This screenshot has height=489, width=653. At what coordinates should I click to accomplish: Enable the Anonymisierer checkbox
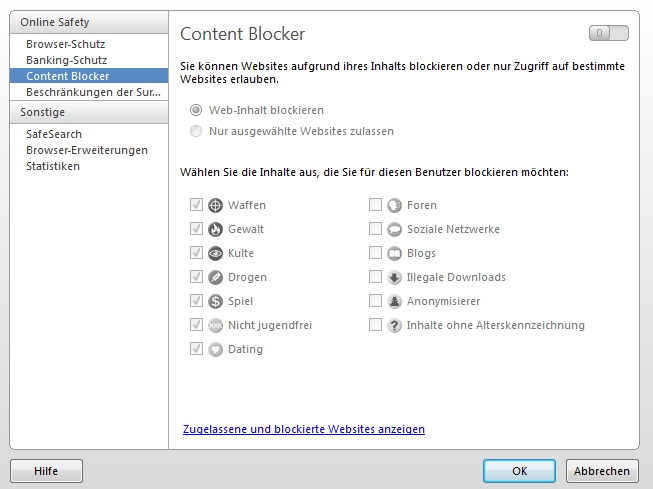pos(375,300)
